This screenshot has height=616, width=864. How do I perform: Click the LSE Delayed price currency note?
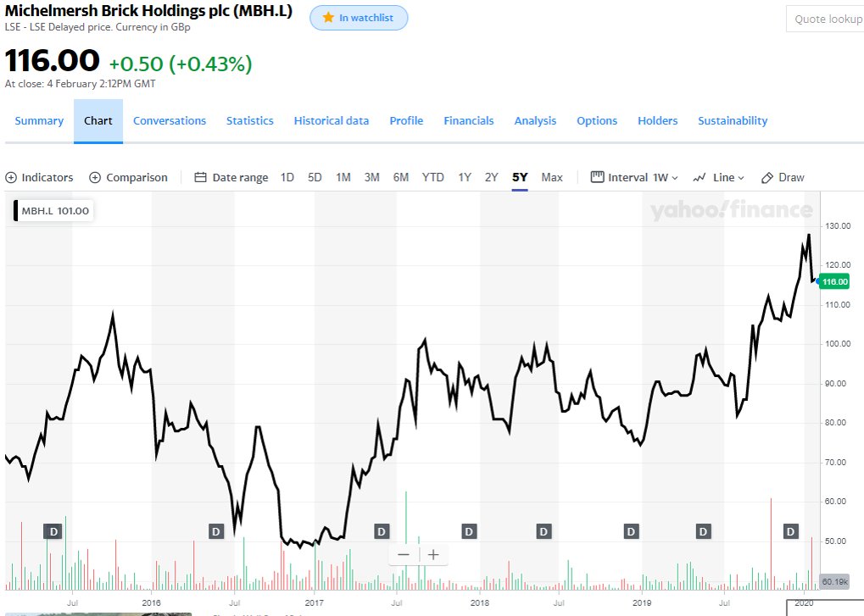click(98, 27)
